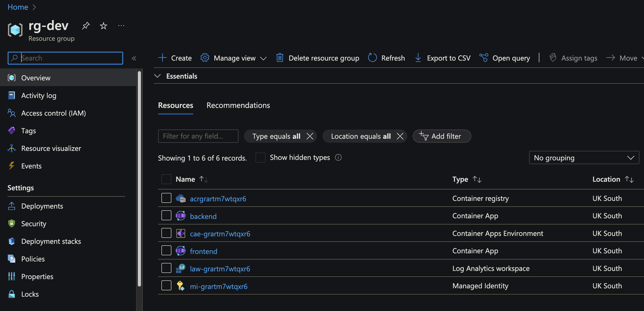Click the Export to CSV download icon
644x311 pixels.
click(418, 58)
